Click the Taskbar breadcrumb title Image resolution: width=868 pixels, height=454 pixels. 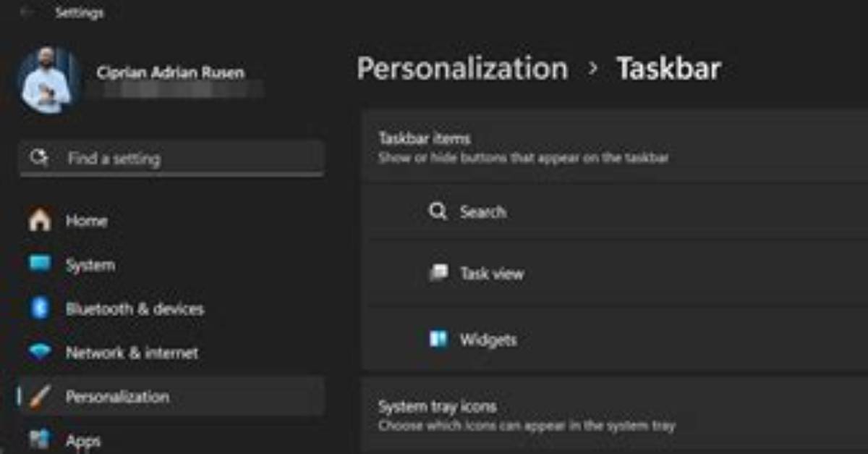coord(668,69)
